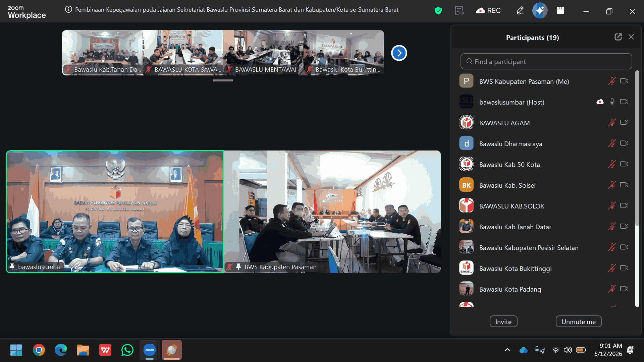Launch Microsoft Edge from the taskbar
Image resolution: width=644 pixels, height=362 pixels.
[x=61, y=350]
